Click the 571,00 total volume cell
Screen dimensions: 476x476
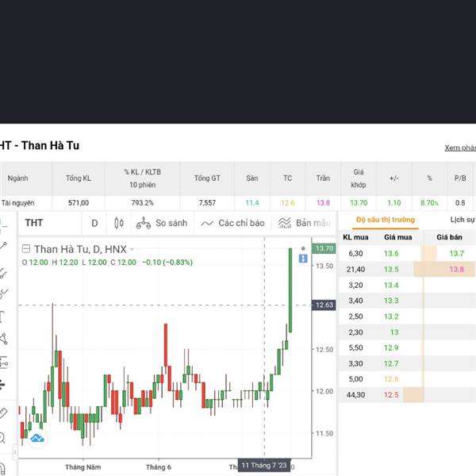point(79,203)
